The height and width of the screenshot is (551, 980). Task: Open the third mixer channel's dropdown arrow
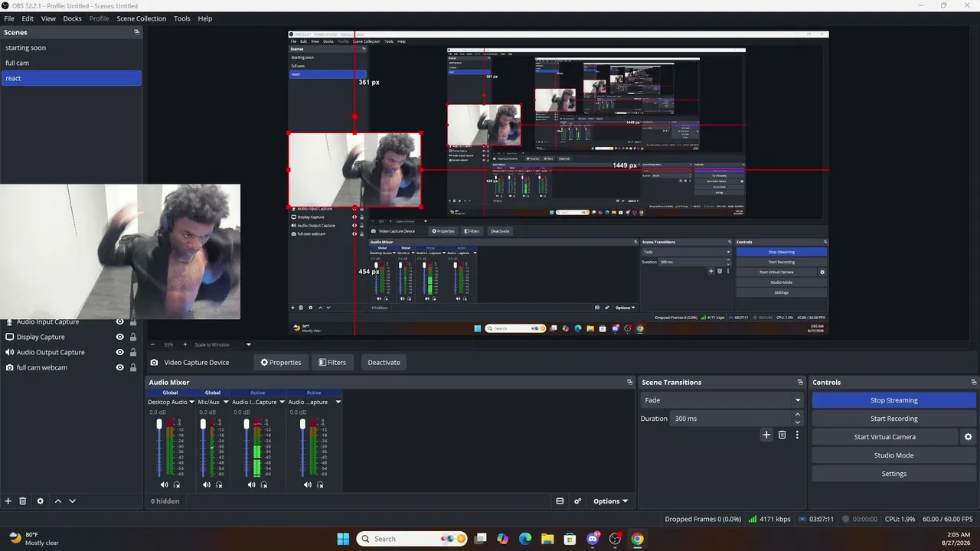(281, 402)
